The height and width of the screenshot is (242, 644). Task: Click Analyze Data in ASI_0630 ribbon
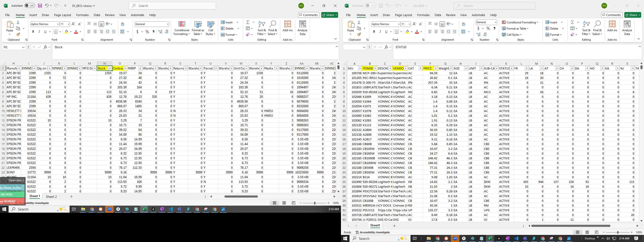pyautogui.click(x=627, y=28)
